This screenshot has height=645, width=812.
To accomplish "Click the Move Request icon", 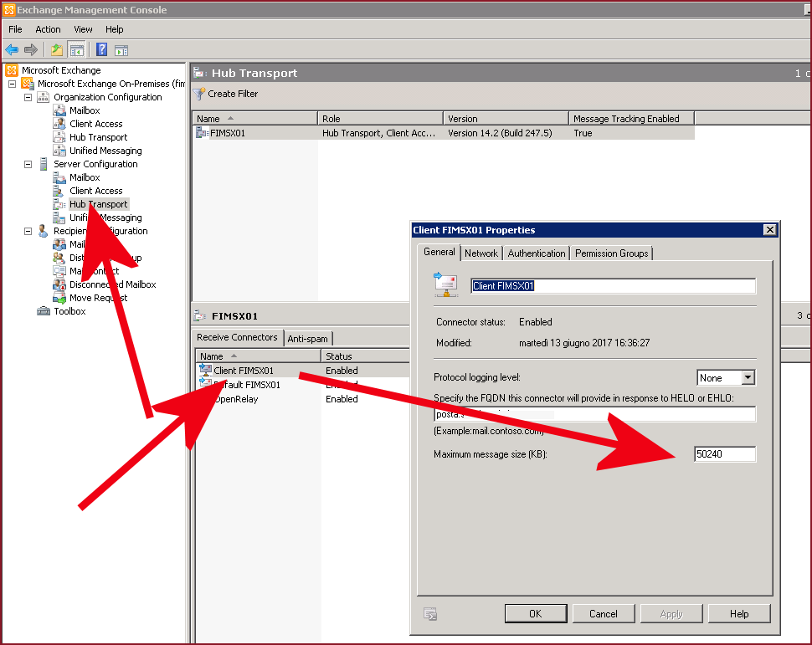I will click(59, 298).
